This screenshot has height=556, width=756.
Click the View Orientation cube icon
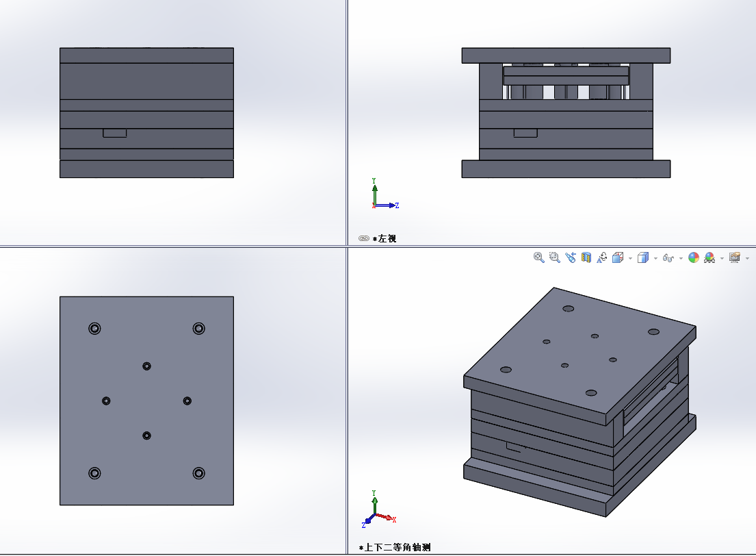tap(618, 257)
